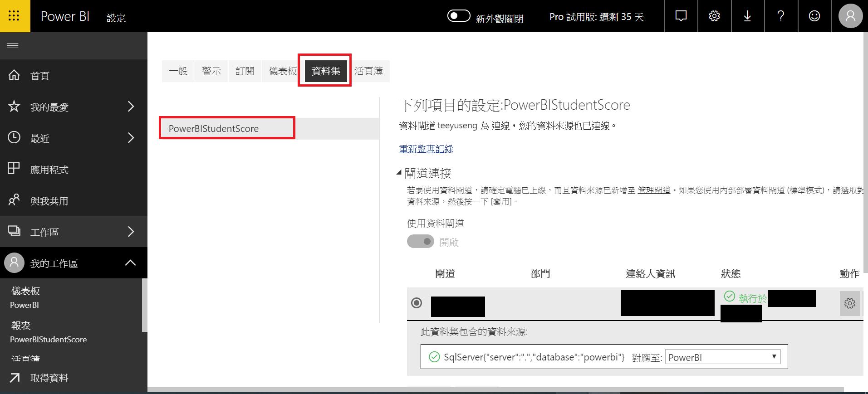Expand the 工作區 chevron

pyautogui.click(x=131, y=232)
